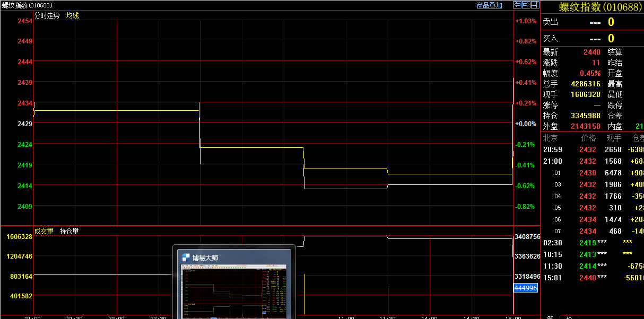
Task: Select the 20:59 tick record row
Action: tap(592, 149)
